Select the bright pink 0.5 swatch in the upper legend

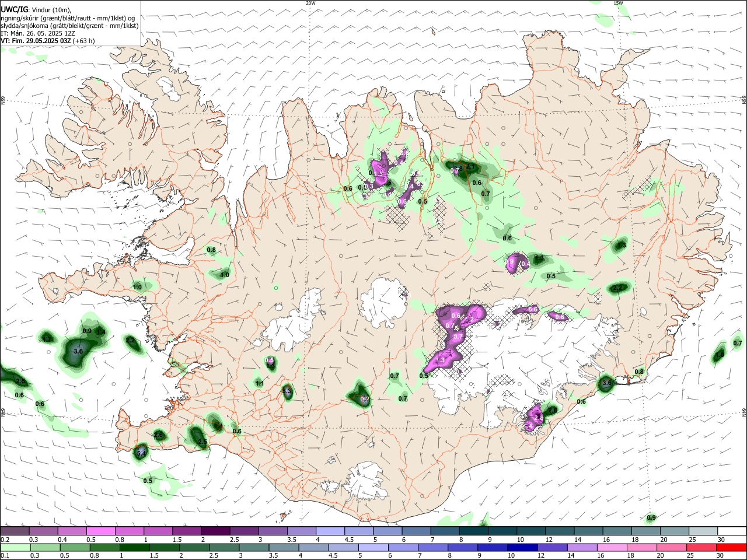click(x=101, y=531)
